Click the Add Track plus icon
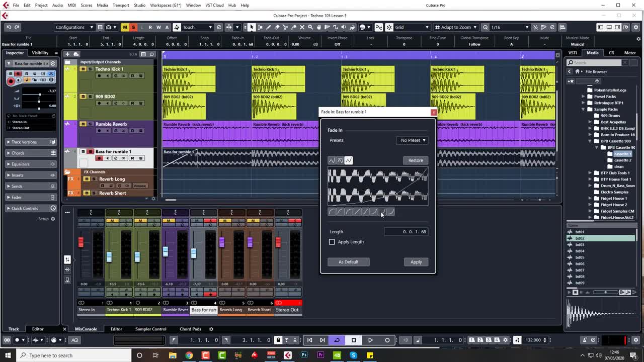Screen dimensions: 644x362 (x=67, y=54)
